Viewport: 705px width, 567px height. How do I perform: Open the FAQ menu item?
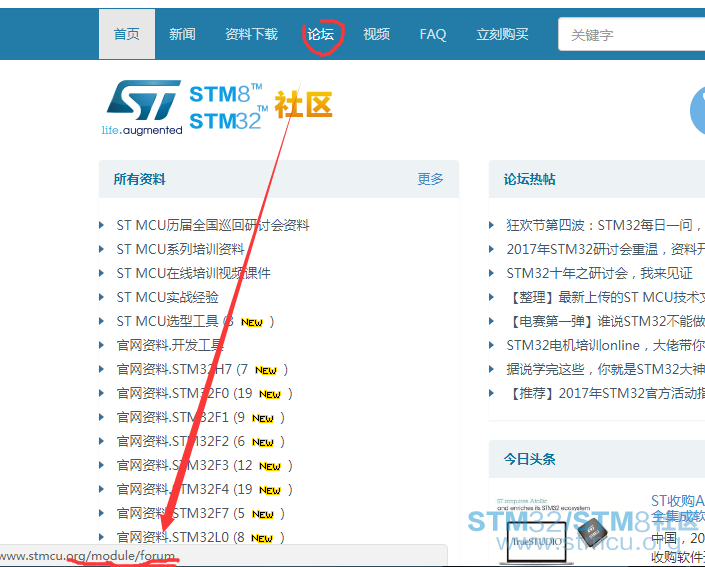tap(433, 34)
